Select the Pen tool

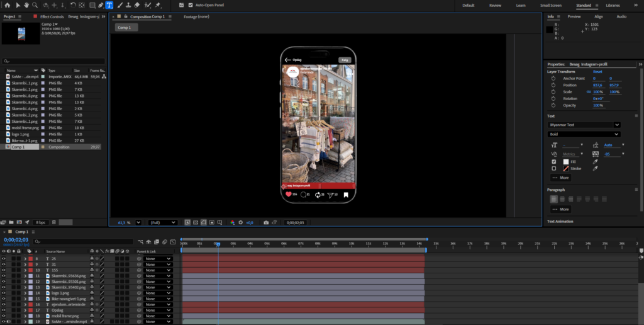(x=101, y=5)
